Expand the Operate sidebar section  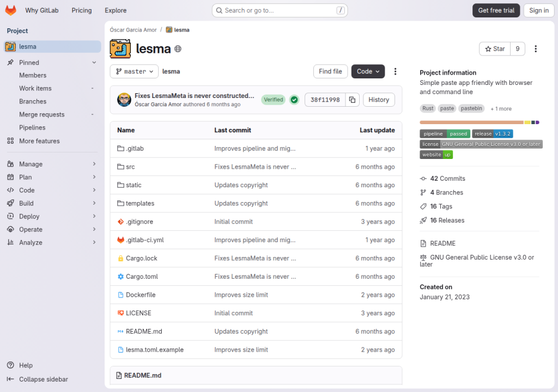tap(52, 229)
